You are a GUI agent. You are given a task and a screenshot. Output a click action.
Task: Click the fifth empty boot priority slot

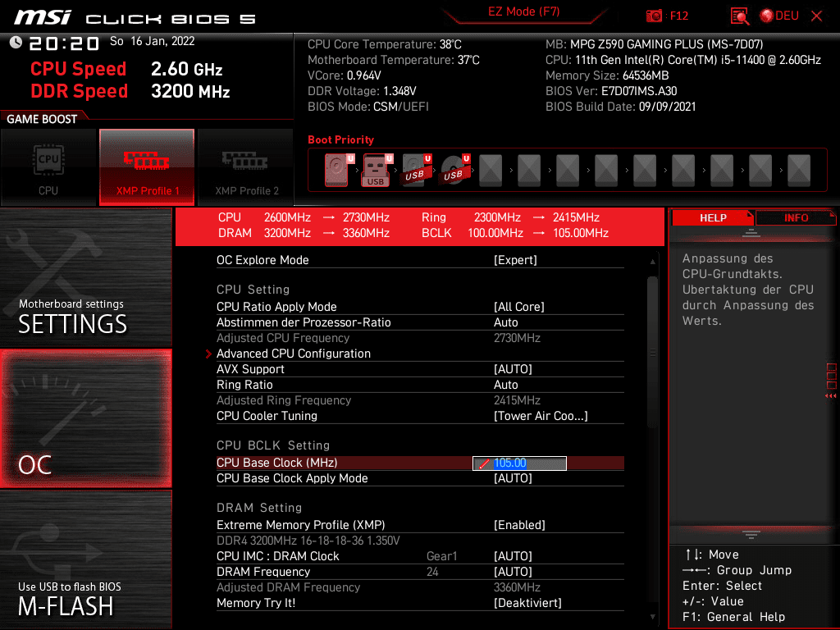pos(645,171)
